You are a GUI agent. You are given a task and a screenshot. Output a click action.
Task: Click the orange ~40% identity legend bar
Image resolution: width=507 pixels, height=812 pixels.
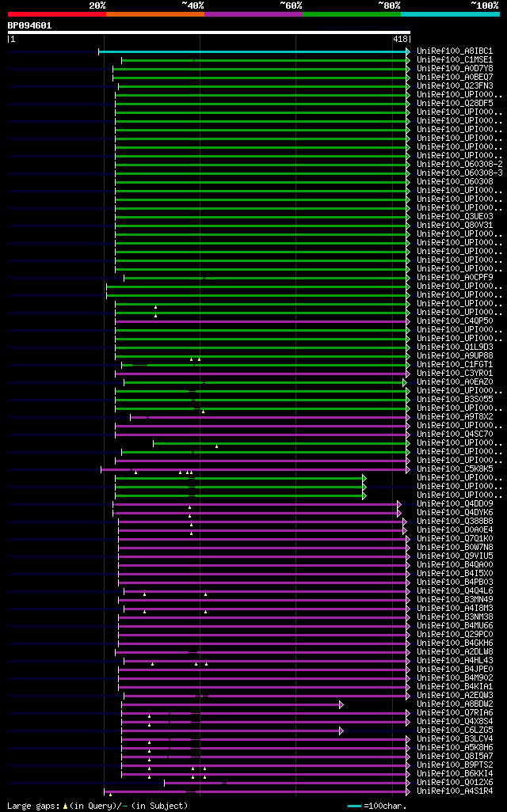pyautogui.click(x=155, y=14)
